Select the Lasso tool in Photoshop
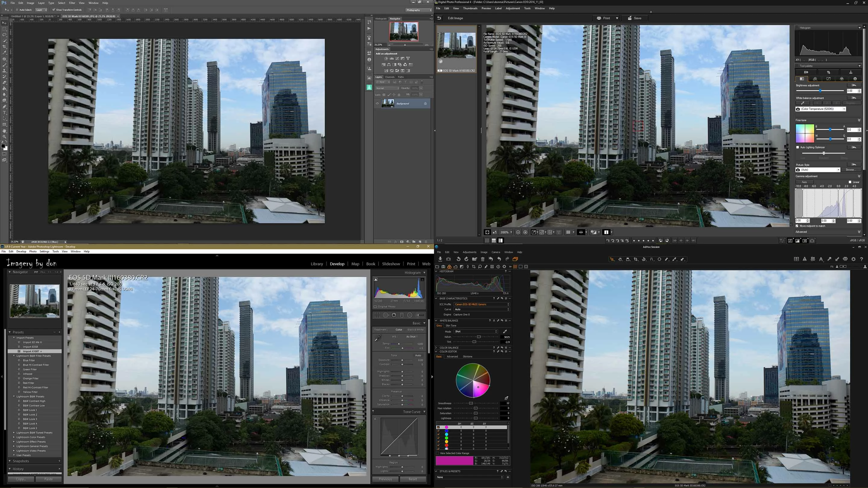 point(5,35)
